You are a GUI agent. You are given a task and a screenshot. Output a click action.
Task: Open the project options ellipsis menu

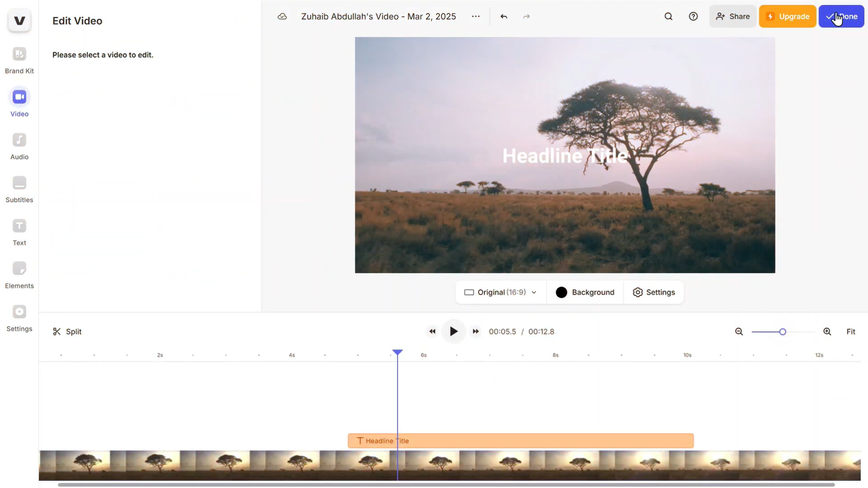pyautogui.click(x=476, y=16)
